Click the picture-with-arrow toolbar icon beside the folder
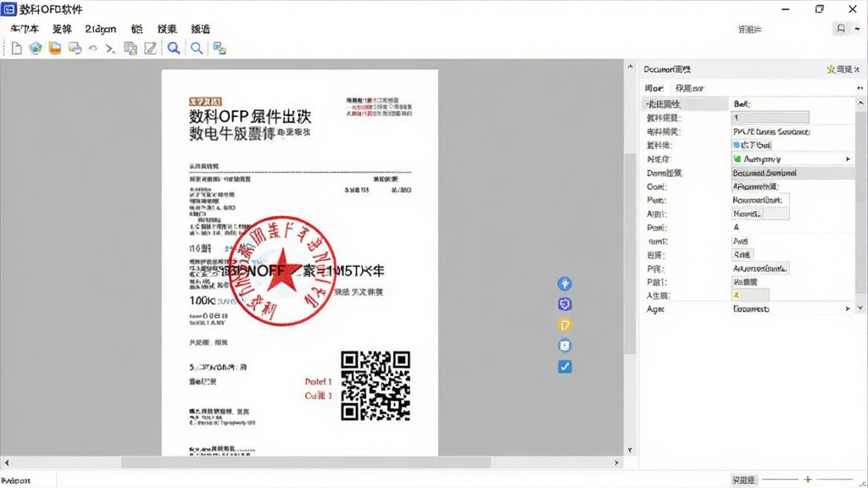This screenshot has width=868, height=488. tap(75, 48)
